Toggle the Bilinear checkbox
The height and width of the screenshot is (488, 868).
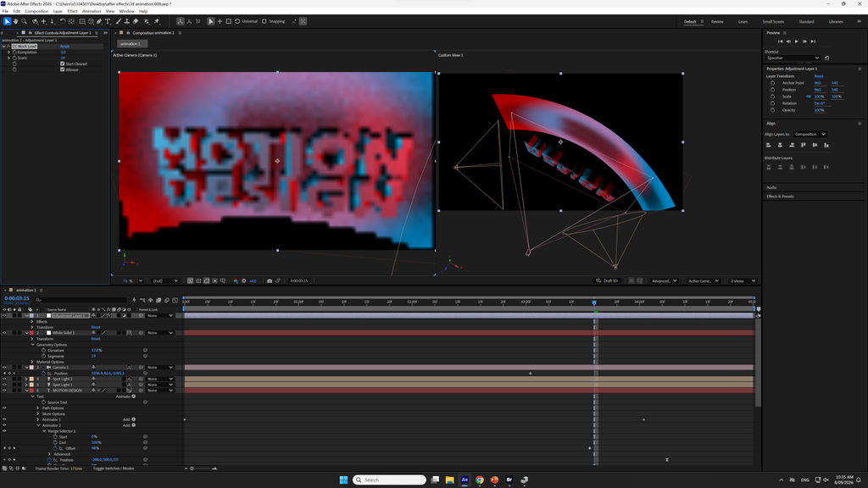(x=62, y=69)
